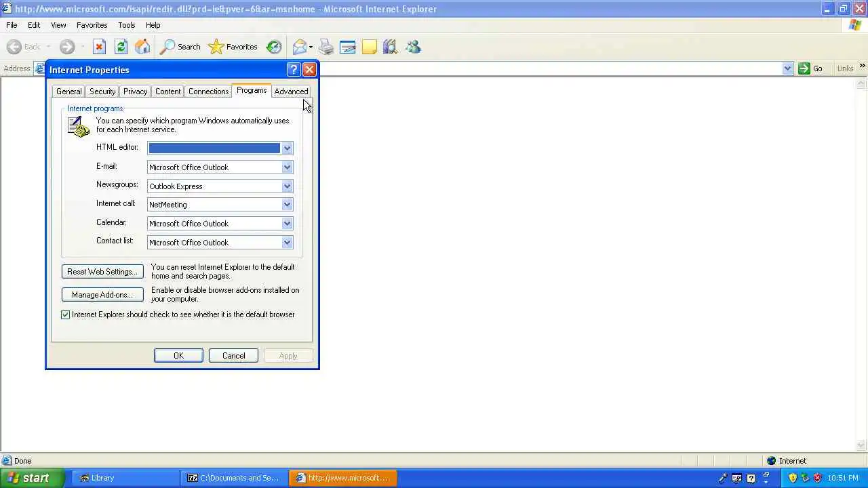Open the Contact list program dropdown
This screenshot has height=488, width=868.
click(x=287, y=242)
